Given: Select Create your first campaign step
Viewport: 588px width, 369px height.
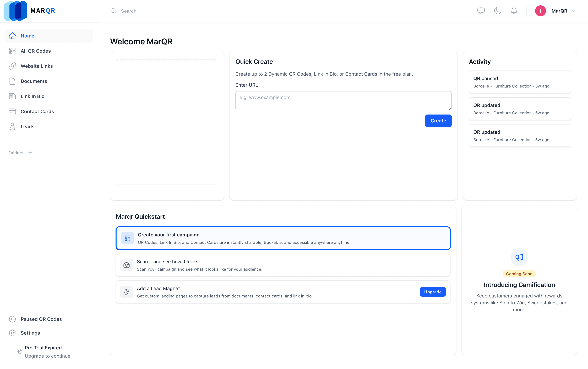Looking at the screenshot, I should [283, 238].
